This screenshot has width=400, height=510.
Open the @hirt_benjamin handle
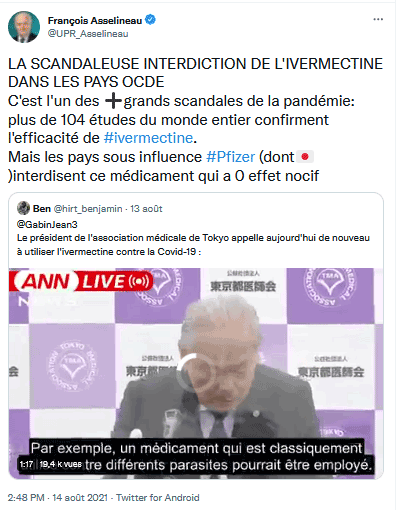[x=88, y=209]
